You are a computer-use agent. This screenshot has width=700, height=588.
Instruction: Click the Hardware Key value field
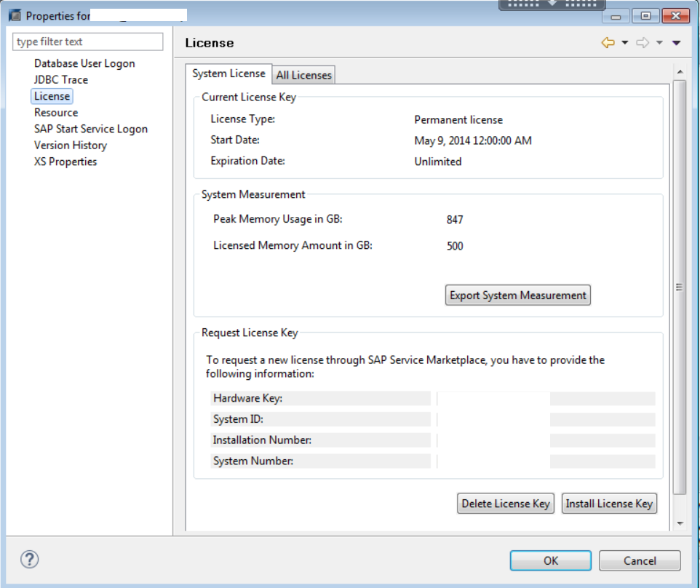coord(546,398)
